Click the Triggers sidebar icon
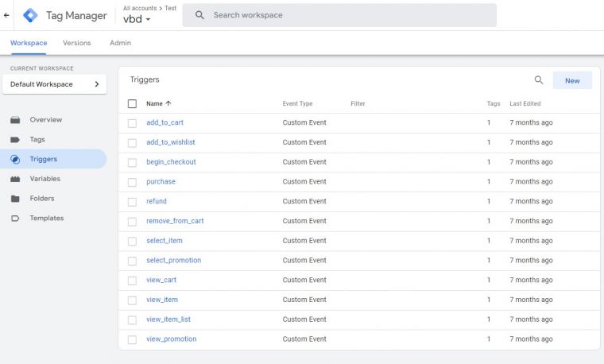The width and height of the screenshot is (604, 364). [15, 159]
